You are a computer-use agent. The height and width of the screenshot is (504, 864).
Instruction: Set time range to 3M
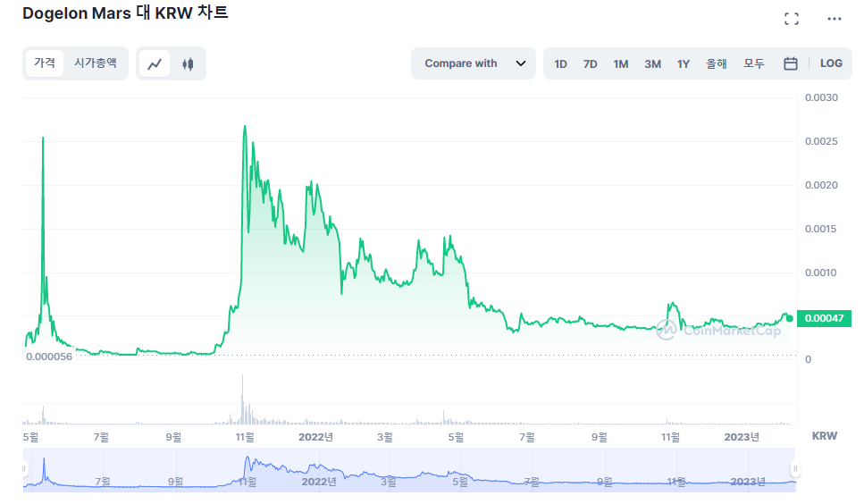653,64
